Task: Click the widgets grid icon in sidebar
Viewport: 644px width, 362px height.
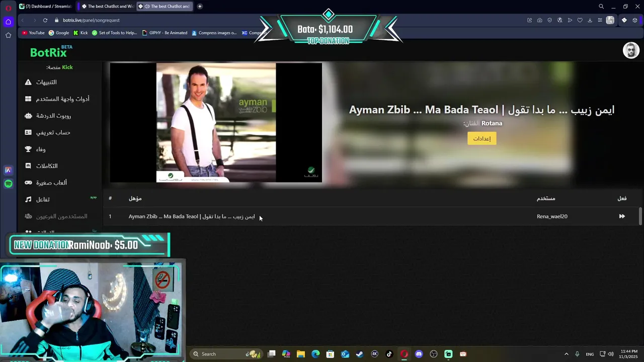Action: click(x=28, y=99)
